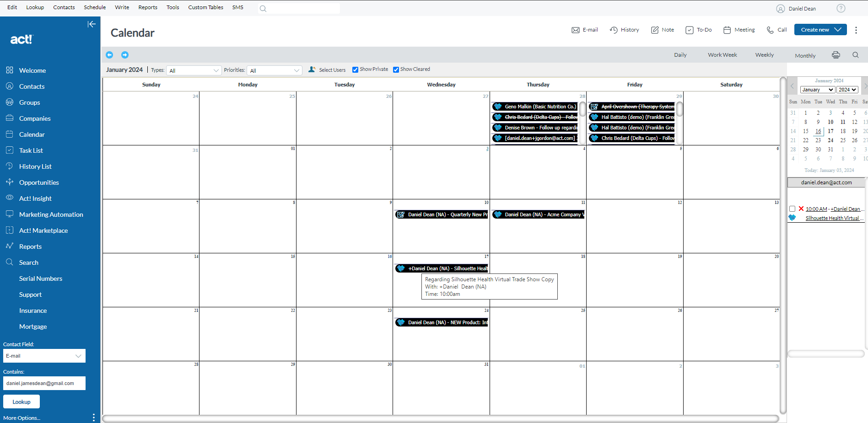Search the calendar with magnifier icon
Screen dimensions: 868x423
(856, 55)
